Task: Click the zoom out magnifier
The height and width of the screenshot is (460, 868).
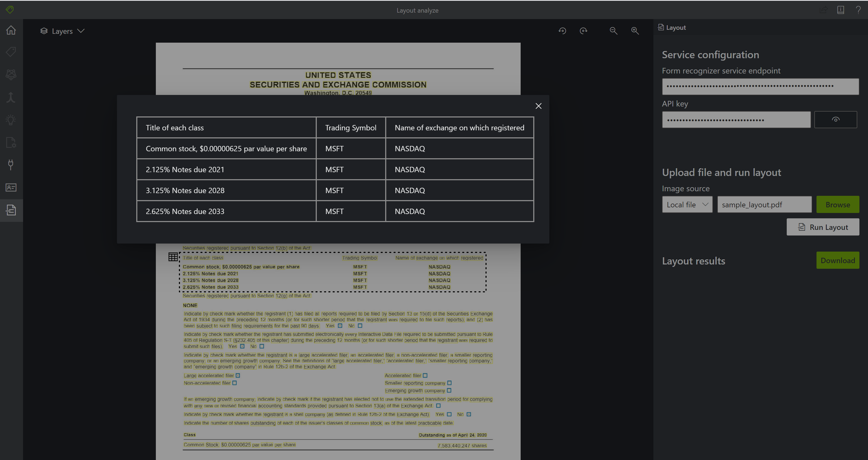Action: pos(613,31)
